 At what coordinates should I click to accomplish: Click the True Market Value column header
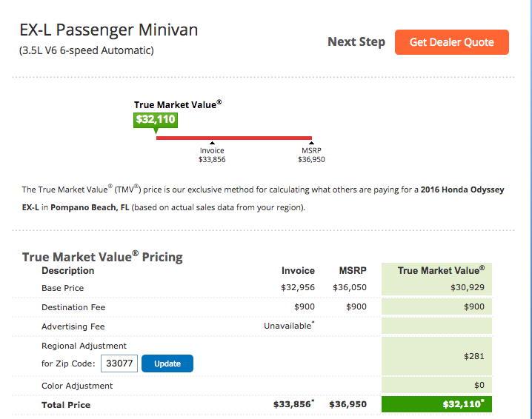point(441,270)
